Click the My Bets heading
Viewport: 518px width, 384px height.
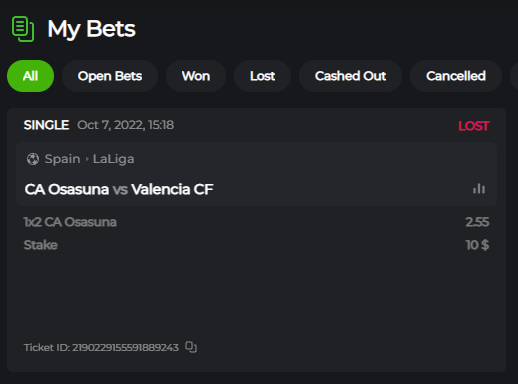(91, 29)
